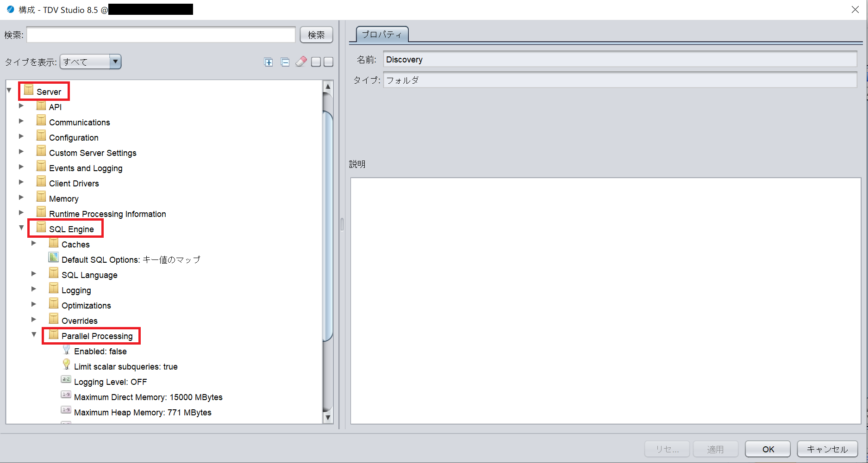This screenshot has height=463, width=868.
Task: Click the lightbulb icon for Enabled: false
Action: 66,349
